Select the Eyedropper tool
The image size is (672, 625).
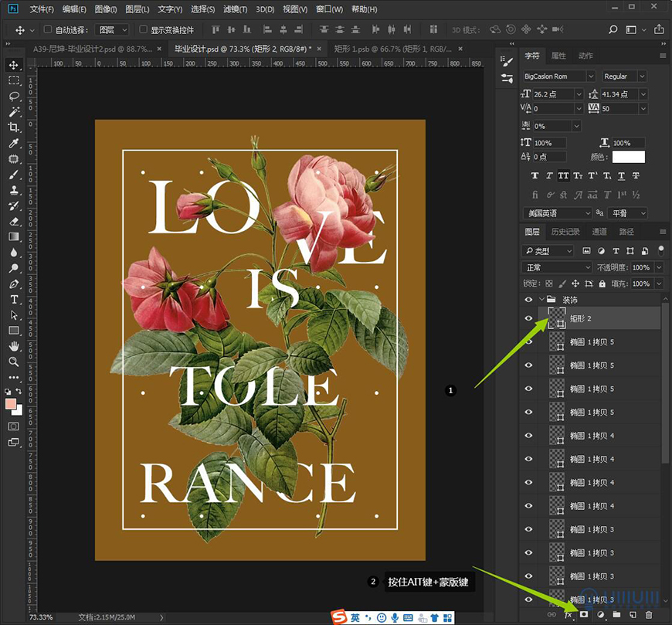[14, 143]
